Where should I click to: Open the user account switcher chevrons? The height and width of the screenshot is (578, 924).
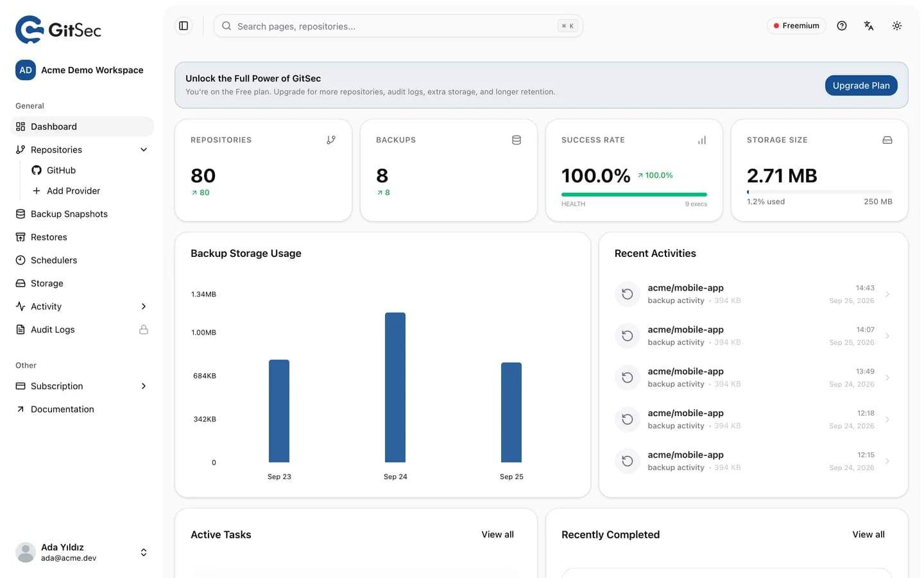coord(144,552)
